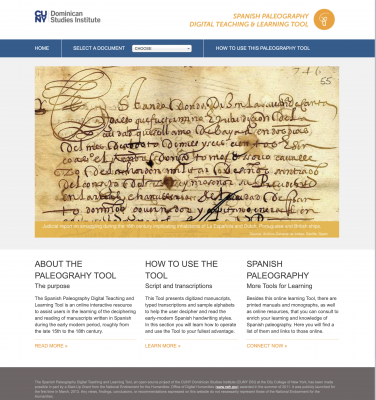Click the Connect Now link
This screenshot has height=400, width=376.
click(x=267, y=346)
